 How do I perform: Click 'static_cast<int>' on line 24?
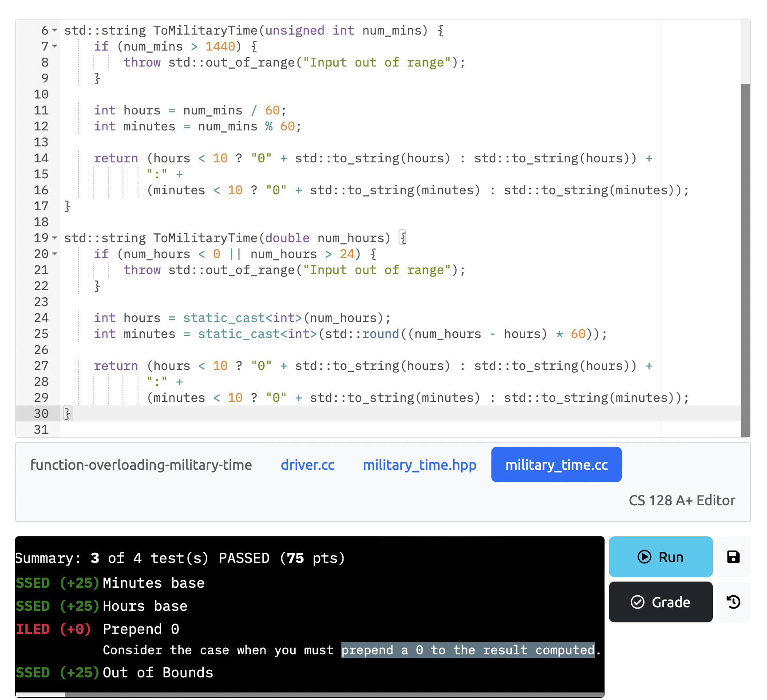tap(242, 318)
